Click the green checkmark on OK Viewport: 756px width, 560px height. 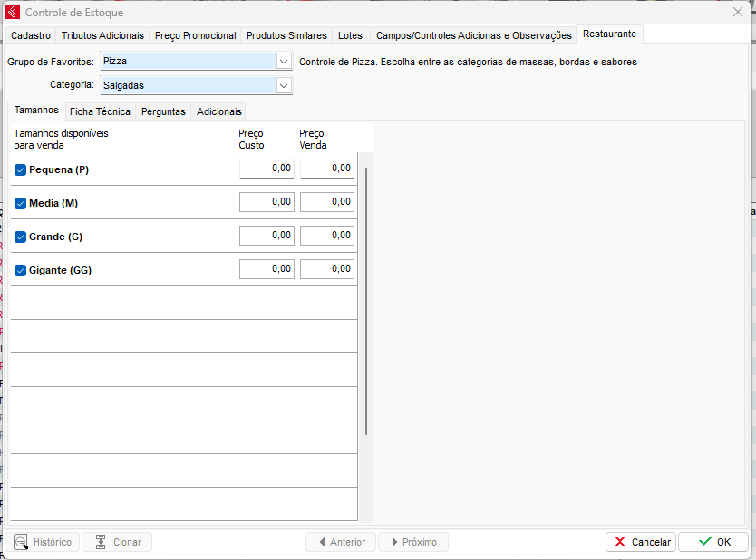pos(704,542)
